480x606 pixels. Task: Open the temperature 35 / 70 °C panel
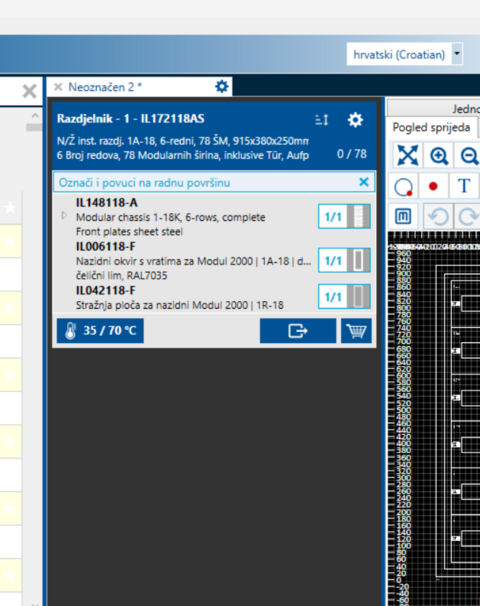coord(100,331)
